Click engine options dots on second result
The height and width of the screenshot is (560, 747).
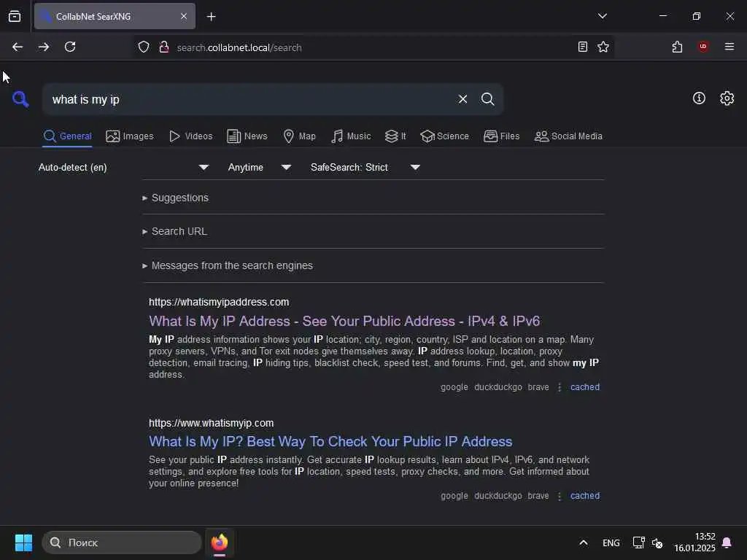560,496
